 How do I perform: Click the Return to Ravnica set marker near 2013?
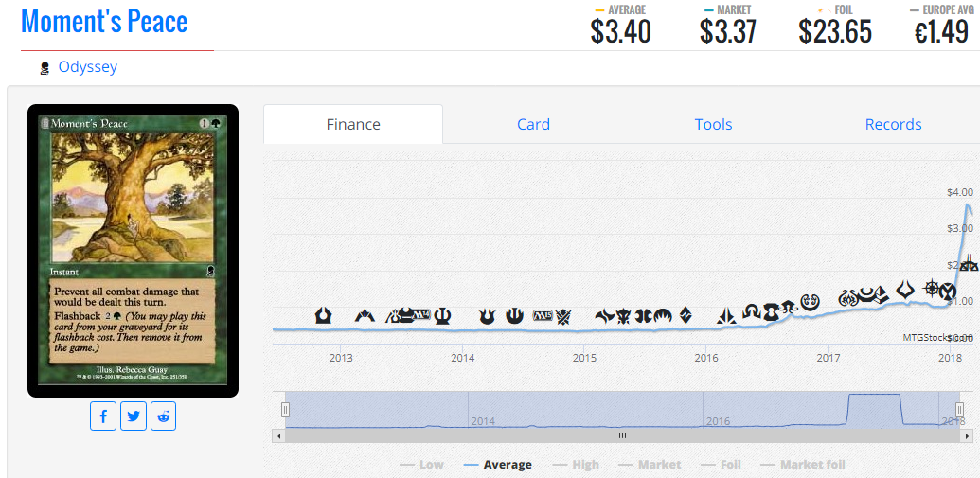tap(323, 315)
